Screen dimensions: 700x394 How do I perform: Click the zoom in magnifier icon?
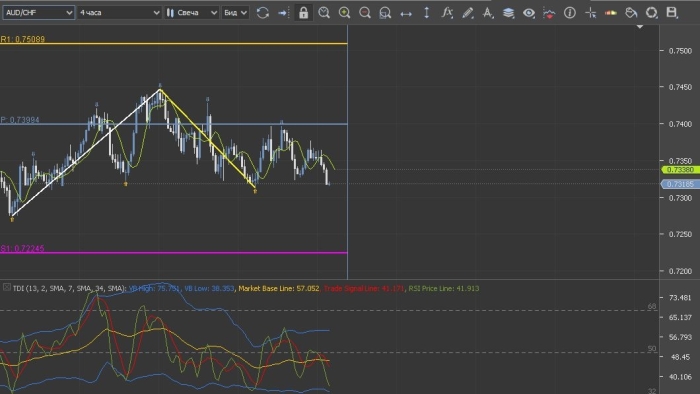[x=344, y=12]
